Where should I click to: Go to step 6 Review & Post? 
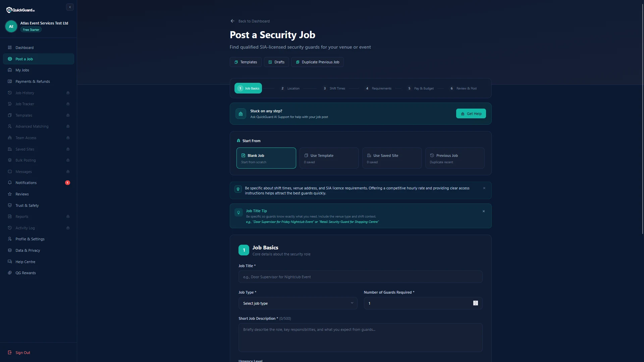(x=464, y=88)
